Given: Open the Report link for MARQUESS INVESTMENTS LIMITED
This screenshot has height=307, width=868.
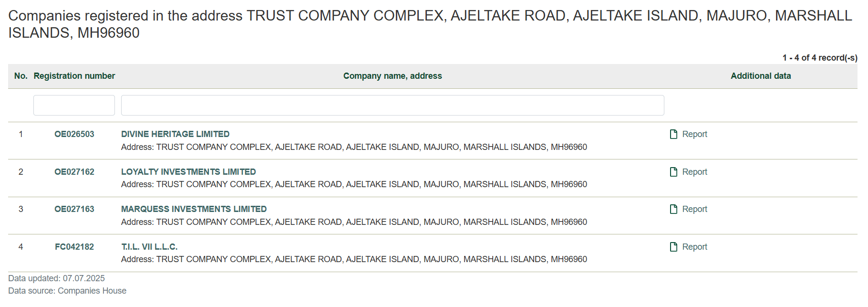Looking at the screenshot, I should click(694, 209).
